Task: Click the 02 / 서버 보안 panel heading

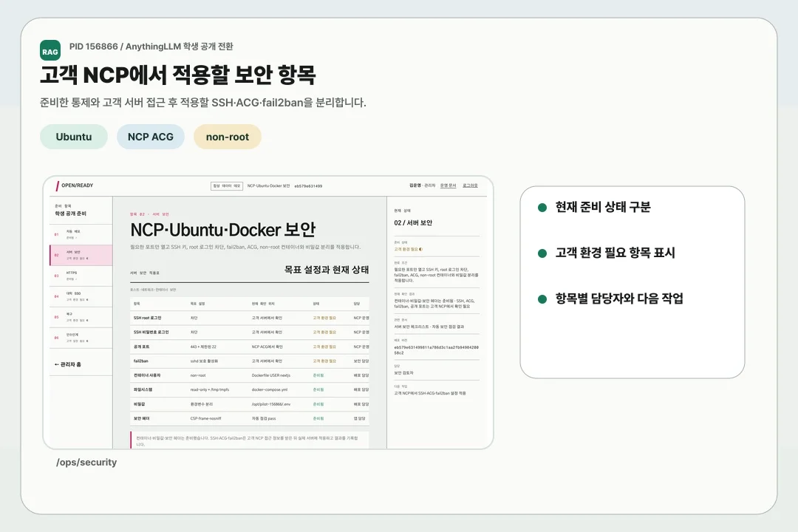Action: tap(413, 223)
